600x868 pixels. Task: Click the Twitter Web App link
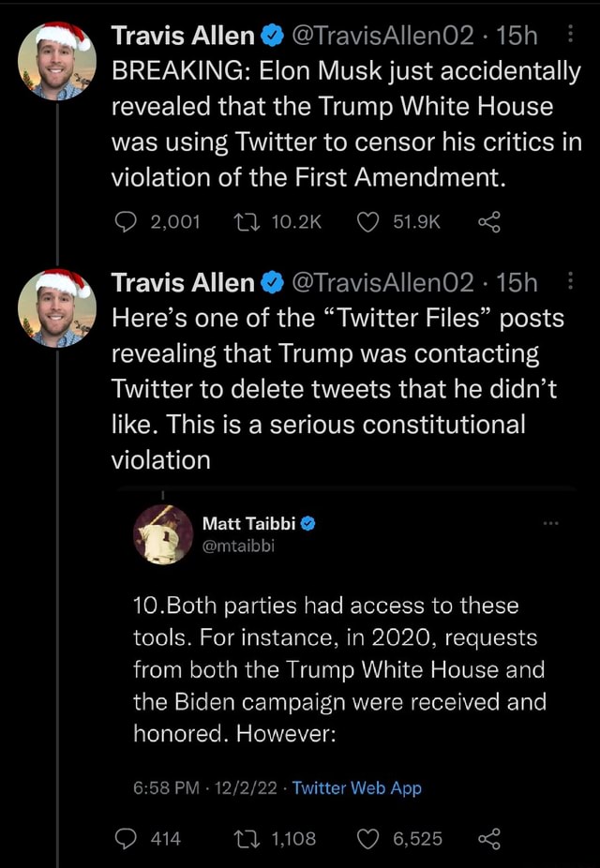(x=357, y=787)
